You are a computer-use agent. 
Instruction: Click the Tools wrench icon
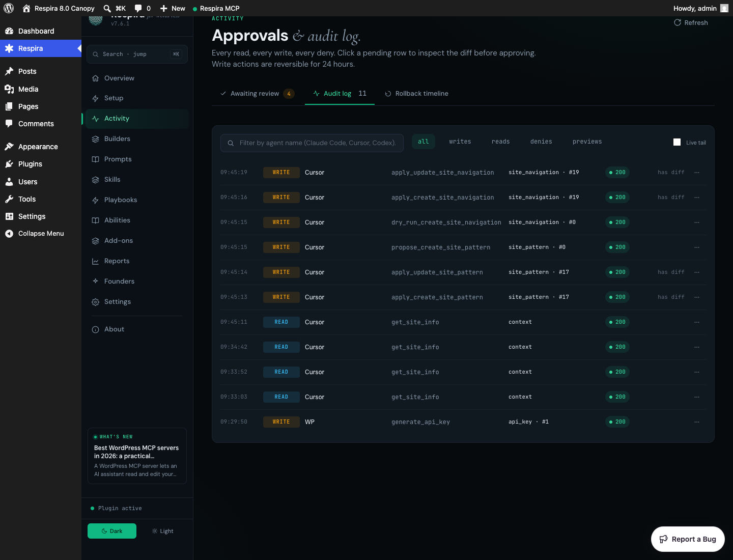pos(9,199)
